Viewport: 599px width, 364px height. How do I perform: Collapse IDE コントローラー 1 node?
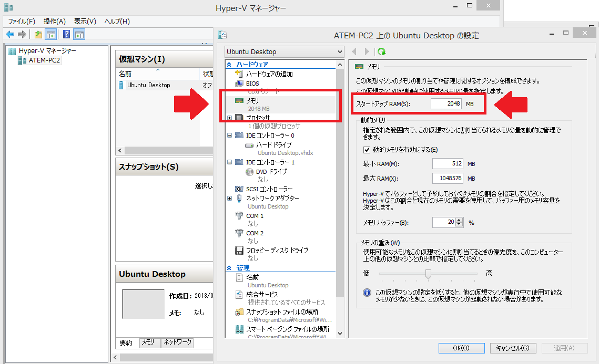click(x=230, y=162)
